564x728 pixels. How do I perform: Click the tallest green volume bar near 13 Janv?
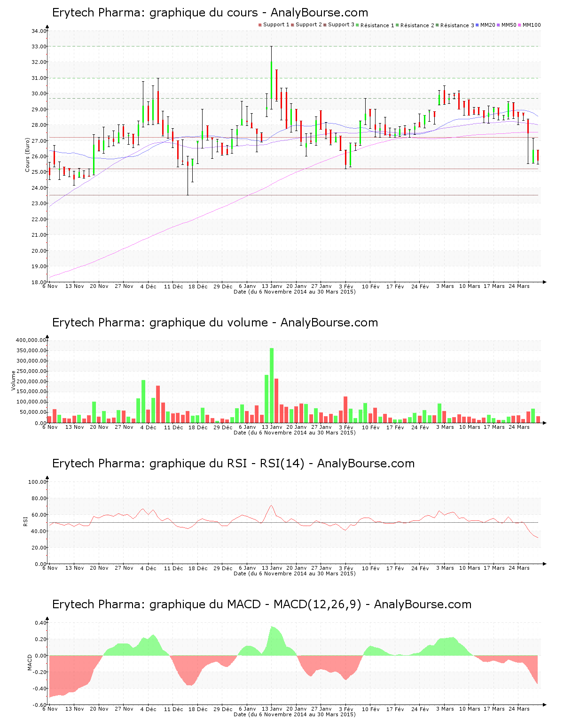272,385
